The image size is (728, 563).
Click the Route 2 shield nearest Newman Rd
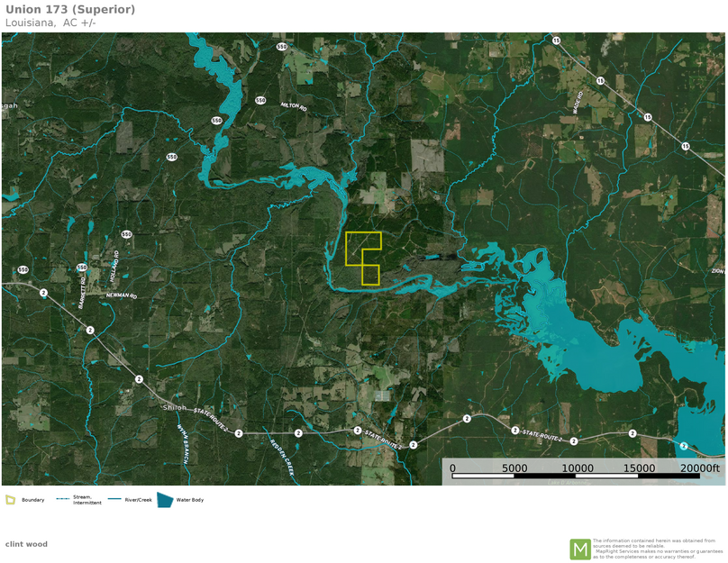point(90,331)
